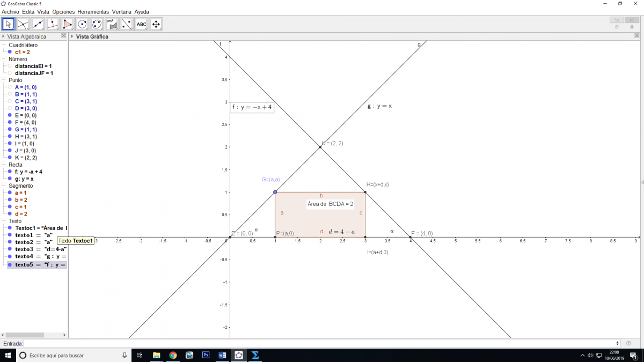Viewport: 644px width, 362px height.
Task: Pick the Perpendicular line tool
Action: (x=53, y=24)
